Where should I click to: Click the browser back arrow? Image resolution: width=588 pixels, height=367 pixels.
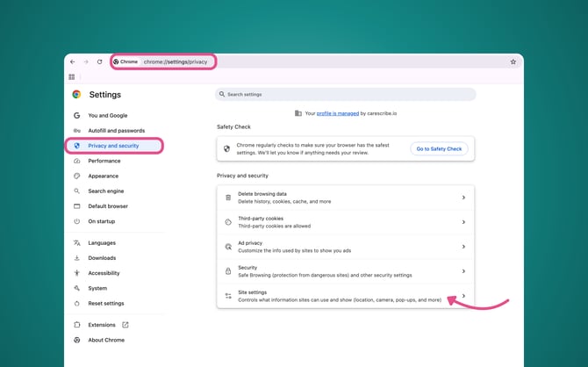72,61
